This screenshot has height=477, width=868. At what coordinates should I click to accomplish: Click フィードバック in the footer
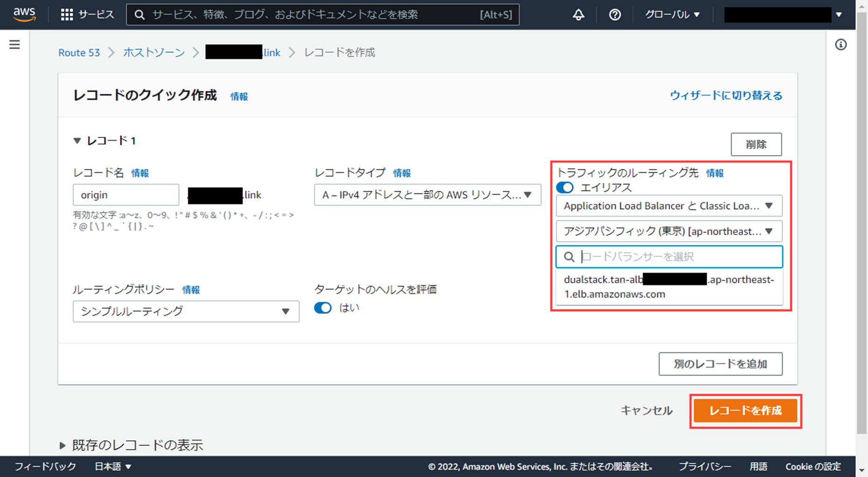[x=45, y=466]
